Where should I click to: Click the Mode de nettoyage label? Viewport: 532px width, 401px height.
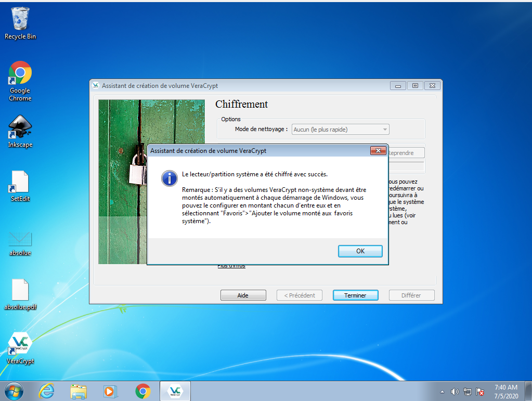tap(261, 130)
